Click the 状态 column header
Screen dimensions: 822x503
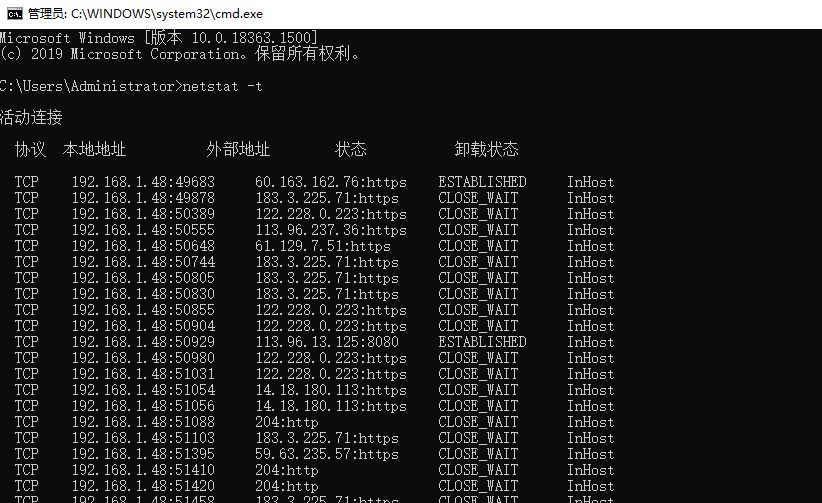click(351, 149)
